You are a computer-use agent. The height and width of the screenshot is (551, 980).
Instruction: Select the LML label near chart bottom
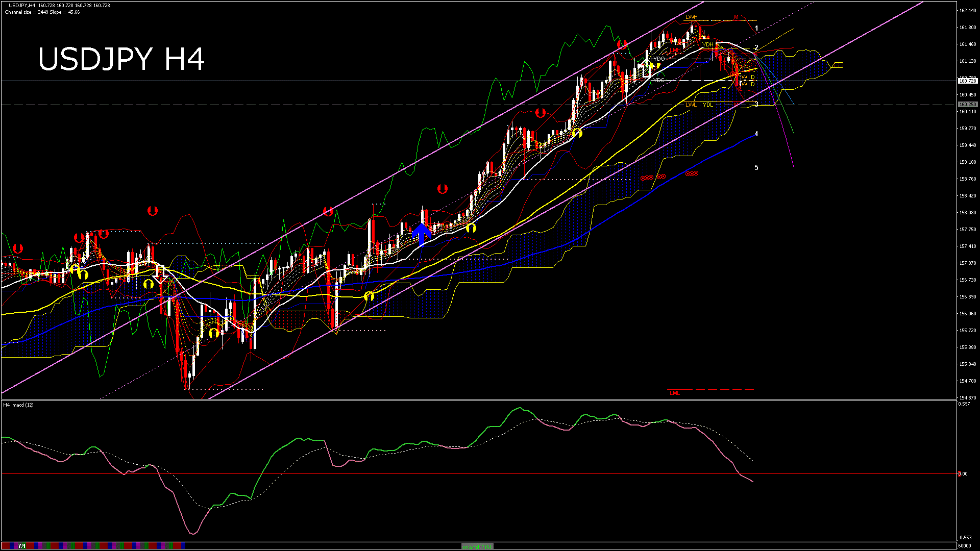click(674, 393)
